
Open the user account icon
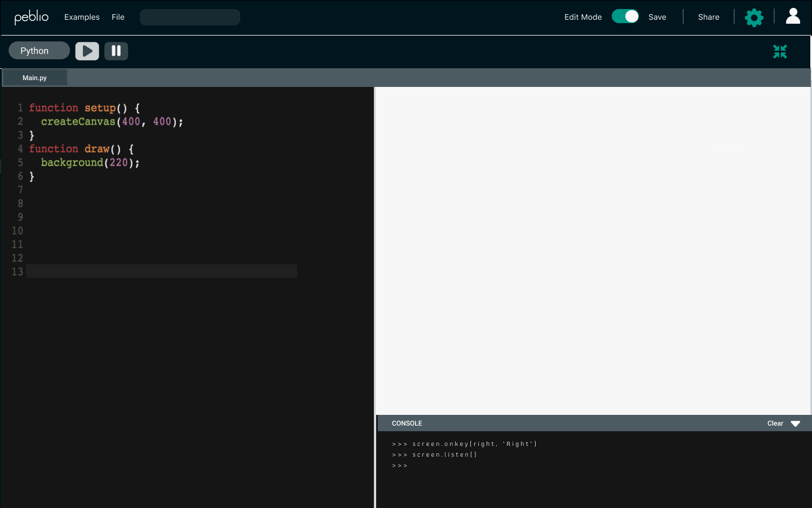point(793,16)
